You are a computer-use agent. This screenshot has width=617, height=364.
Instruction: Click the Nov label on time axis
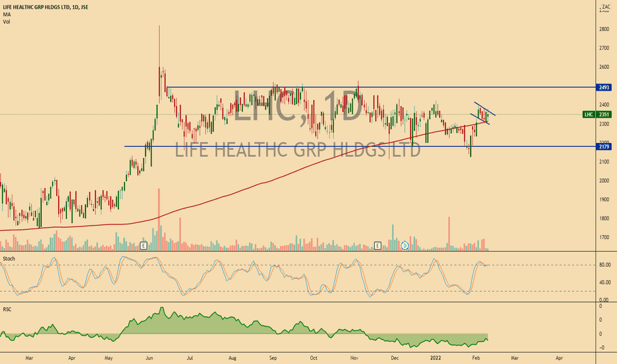(354, 358)
